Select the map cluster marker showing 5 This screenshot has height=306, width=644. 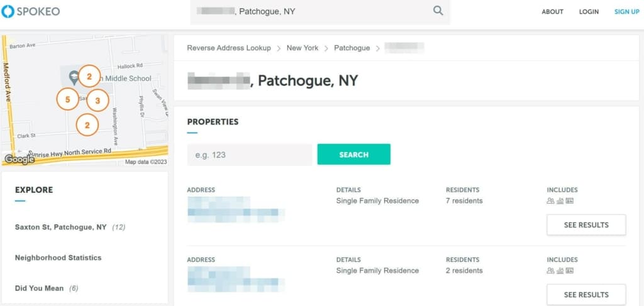click(68, 99)
